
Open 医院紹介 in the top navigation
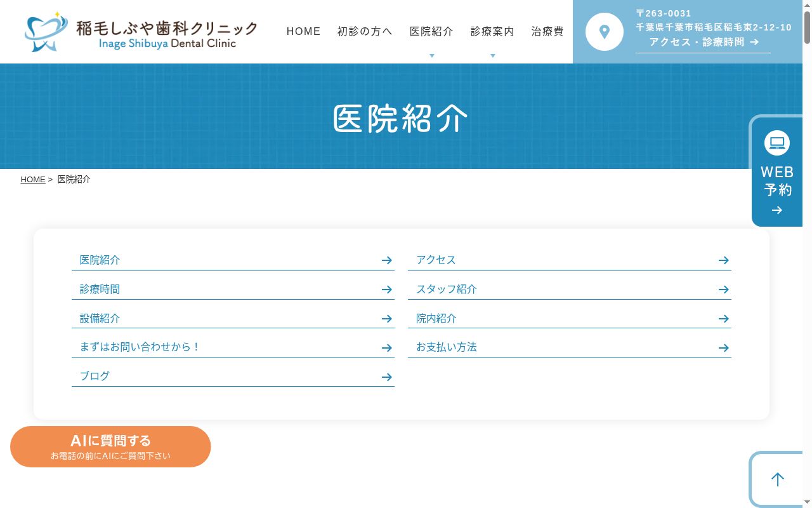tap(432, 32)
